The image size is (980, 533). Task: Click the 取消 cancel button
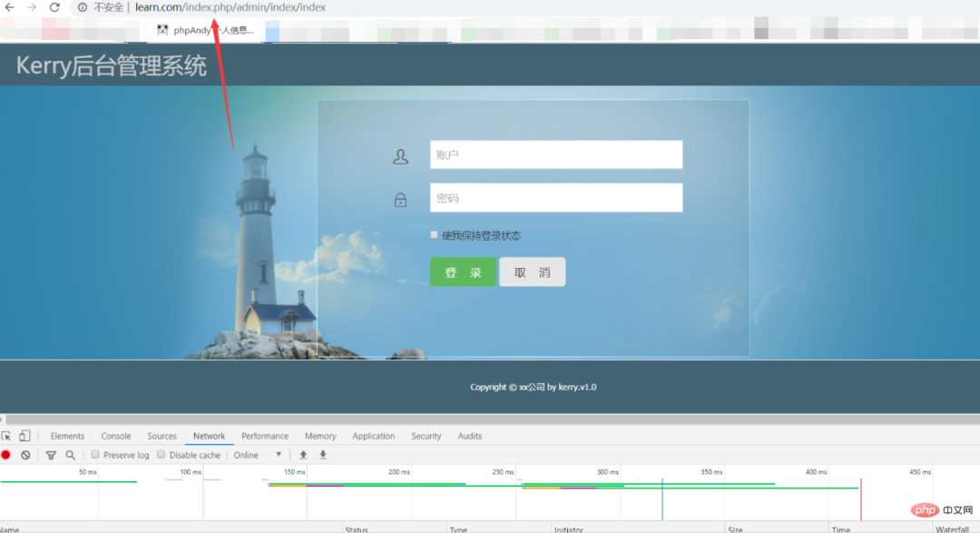click(532, 272)
